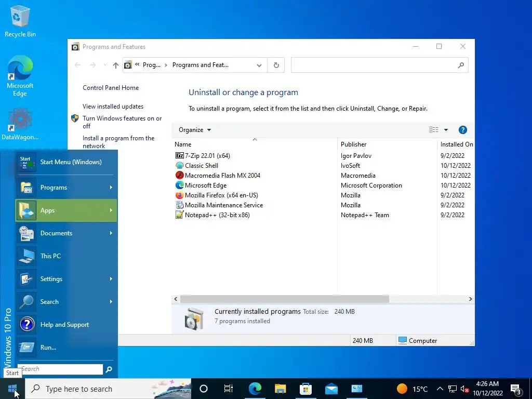Open Turn Windows features on or off
The image size is (532, 399).
pyautogui.click(x=122, y=122)
